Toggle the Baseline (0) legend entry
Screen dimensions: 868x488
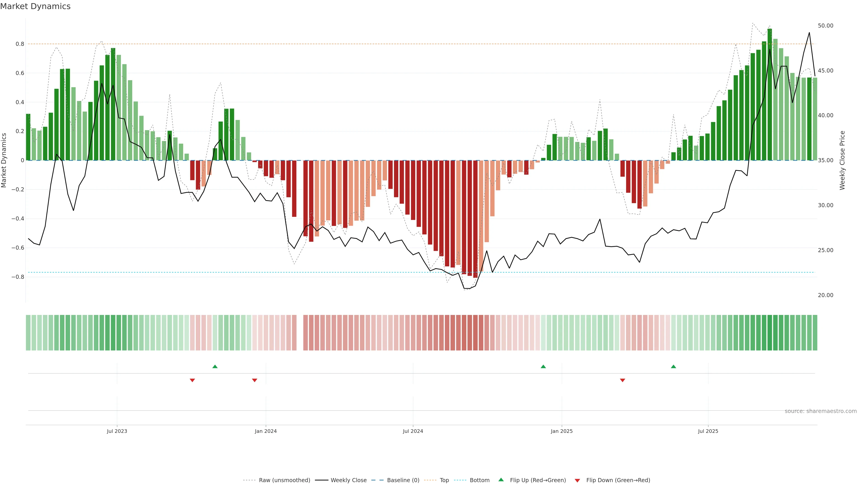tap(403, 480)
